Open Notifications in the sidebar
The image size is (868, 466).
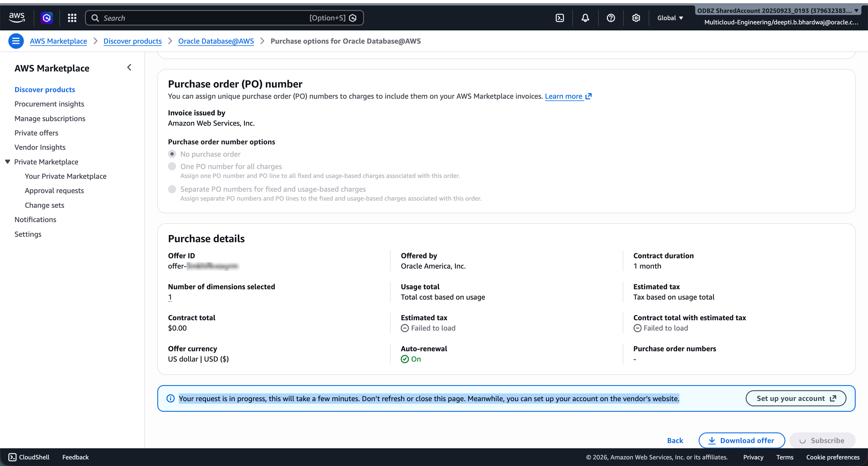click(35, 219)
